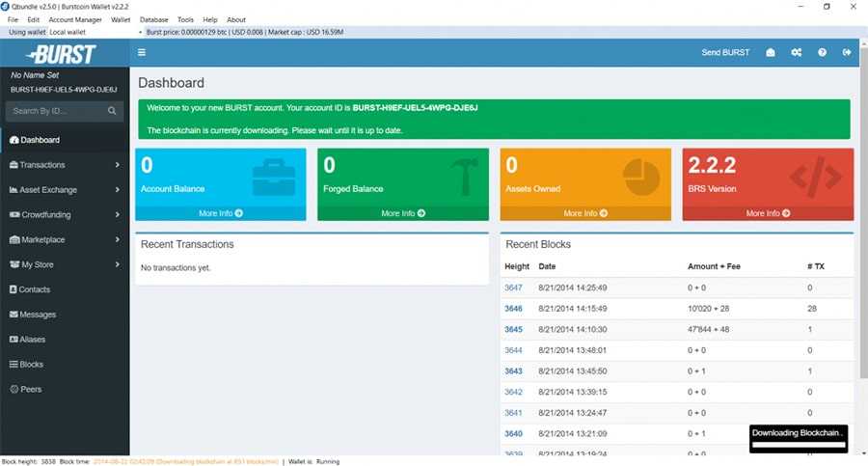Click More Info under Account Balance
The height and width of the screenshot is (466, 868).
tap(221, 213)
